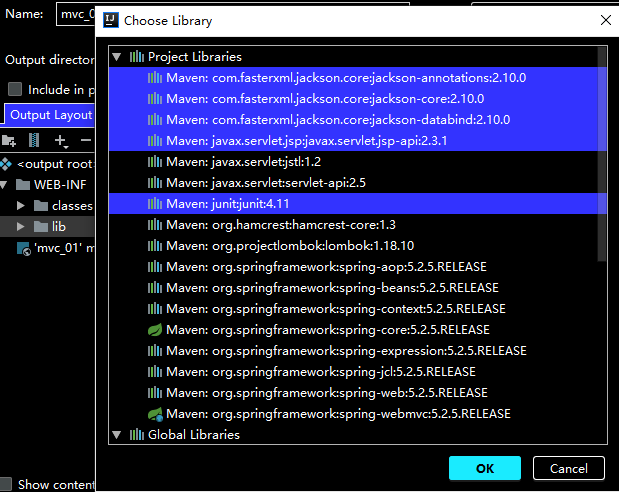Collapse the WEB-INF folder node

tap(4, 184)
